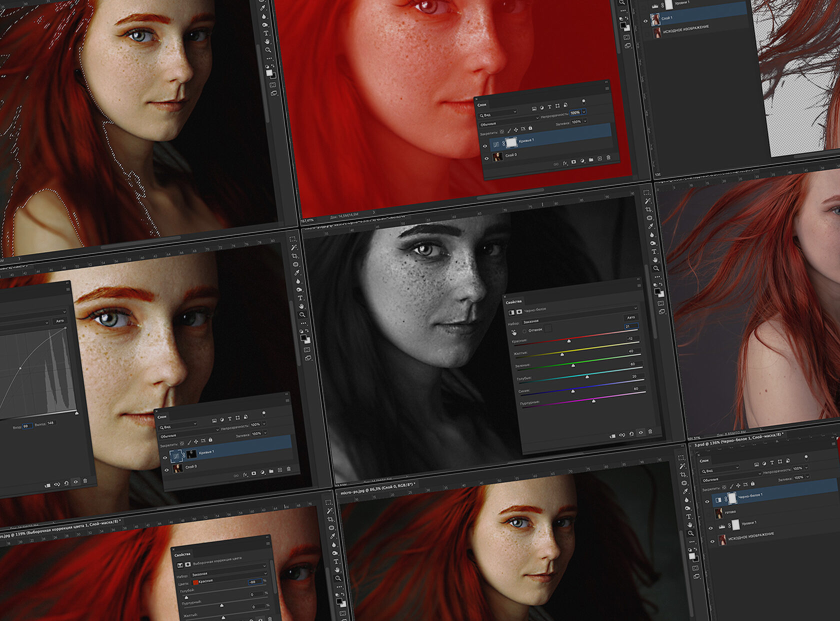840x621 pixels.
Task: Open Обычные blend mode in curves portrait panel
Action: [189, 433]
